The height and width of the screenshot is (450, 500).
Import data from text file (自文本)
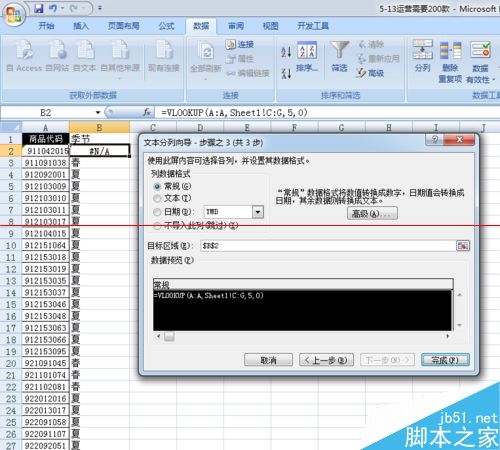point(85,56)
